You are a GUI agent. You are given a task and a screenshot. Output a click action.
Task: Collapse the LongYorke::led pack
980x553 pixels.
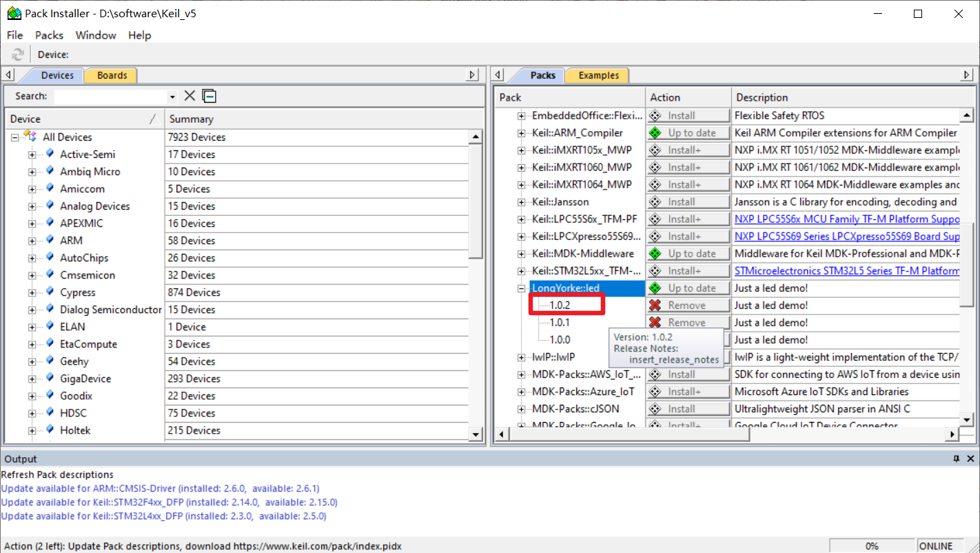pyautogui.click(x=522, y=288)
